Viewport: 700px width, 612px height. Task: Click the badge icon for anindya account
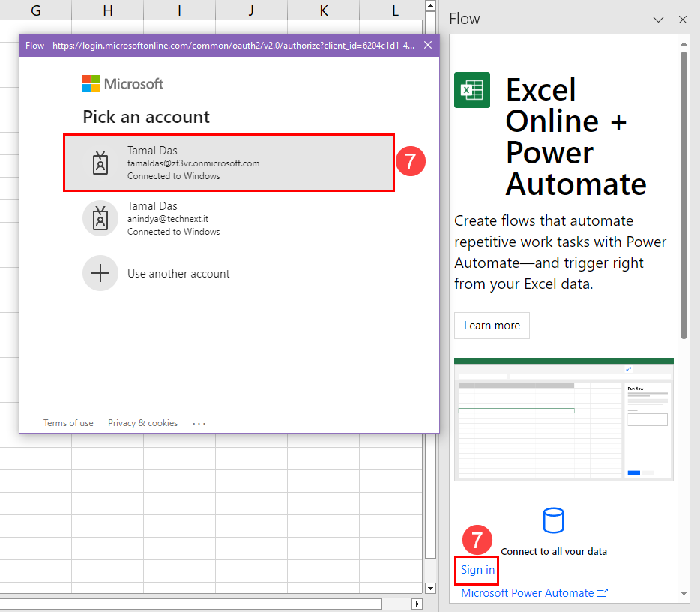pyautogui.click(x=100, y=218)
